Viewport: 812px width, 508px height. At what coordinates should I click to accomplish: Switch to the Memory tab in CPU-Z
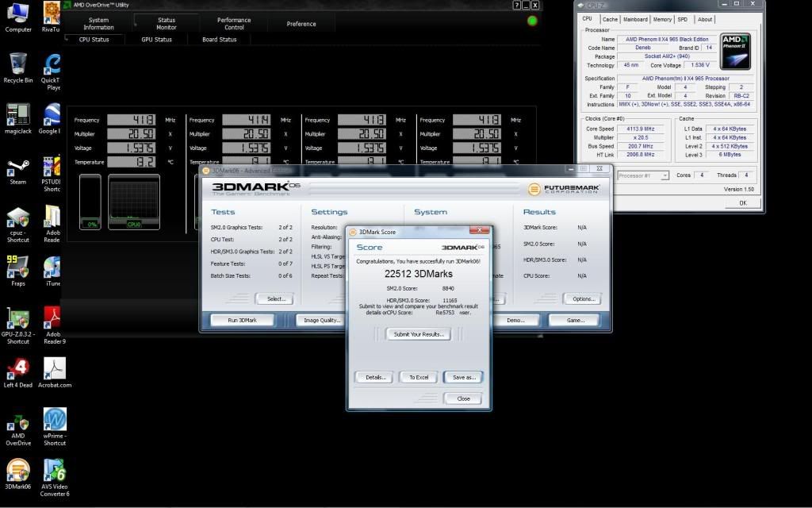click(662, 19)
